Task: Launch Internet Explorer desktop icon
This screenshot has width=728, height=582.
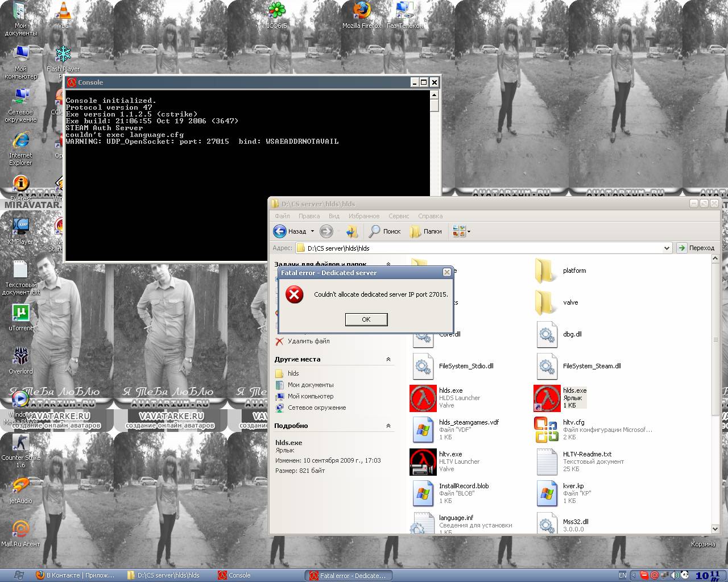Action: (21, 148)
